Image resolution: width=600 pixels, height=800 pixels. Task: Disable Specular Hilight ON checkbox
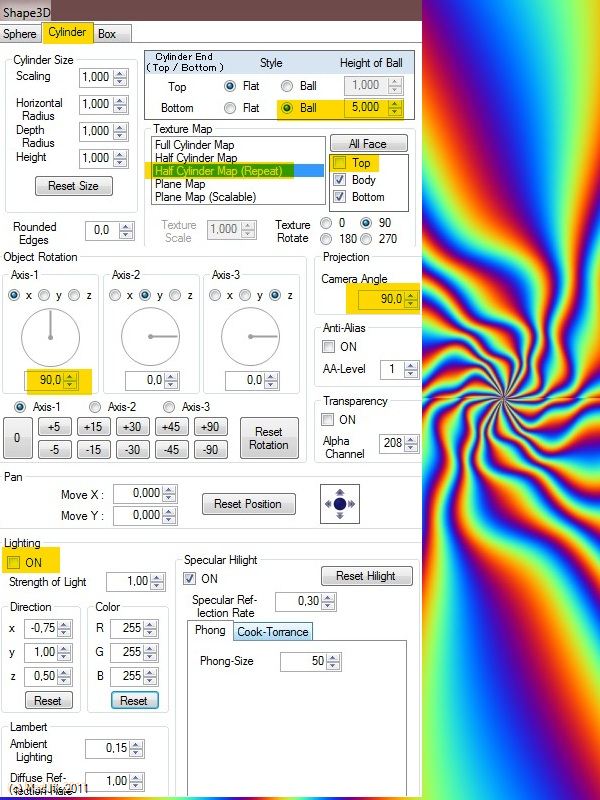[x=189, y=579]
